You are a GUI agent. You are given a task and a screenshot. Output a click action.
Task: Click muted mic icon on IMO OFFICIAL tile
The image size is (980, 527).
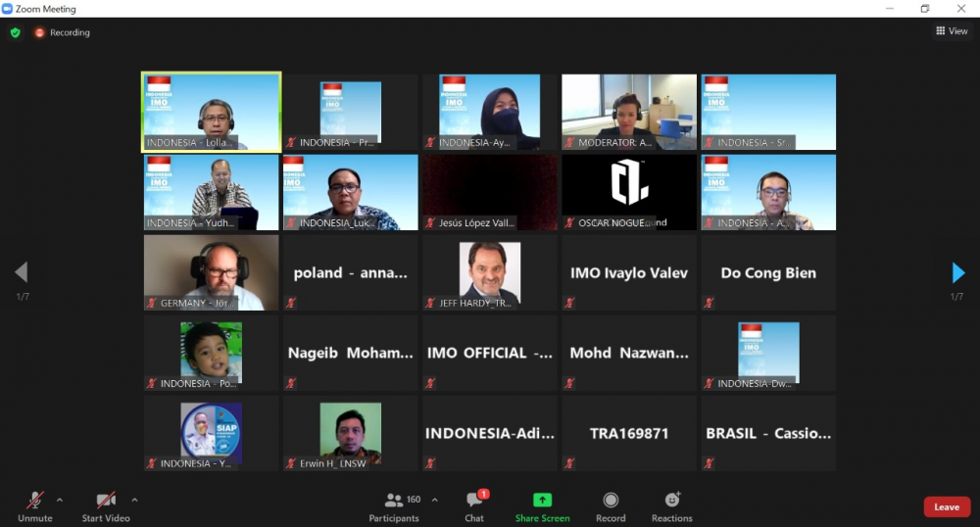[x=430, y=384]
